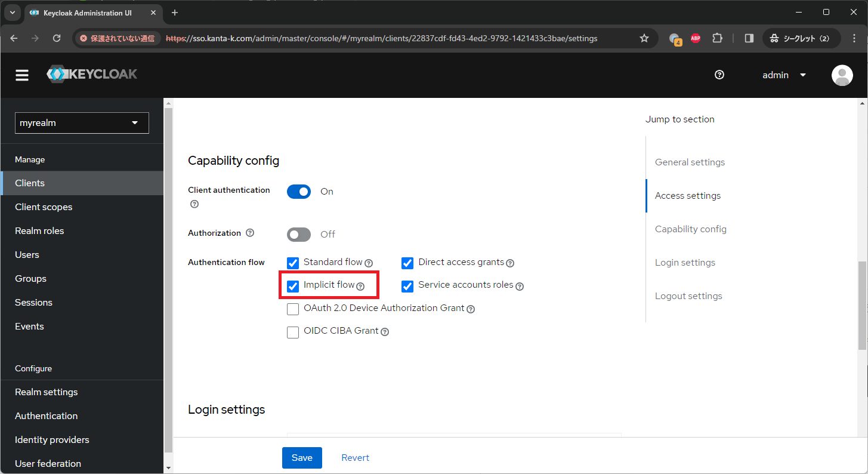Uncheck the Standard flow checkbox
Viewport: 868px width, 474px height.
click(x=293, y=263)
